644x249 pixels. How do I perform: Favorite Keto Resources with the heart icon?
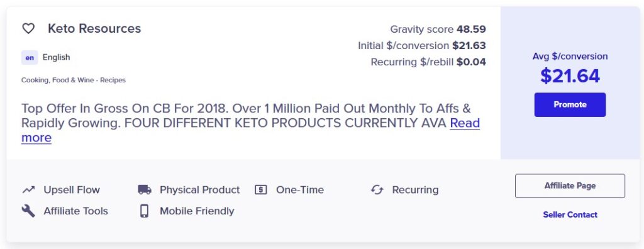coord(28,28)
